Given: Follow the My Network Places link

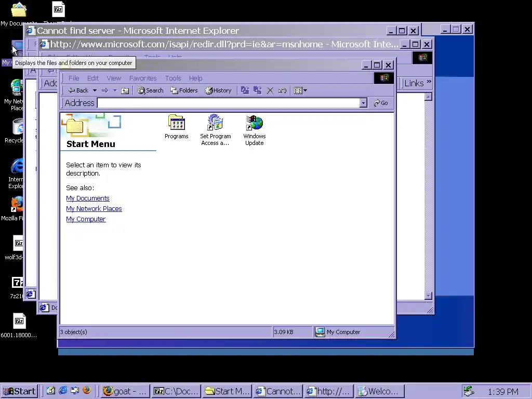Looking at the screenshot, I should coord(94,209).
